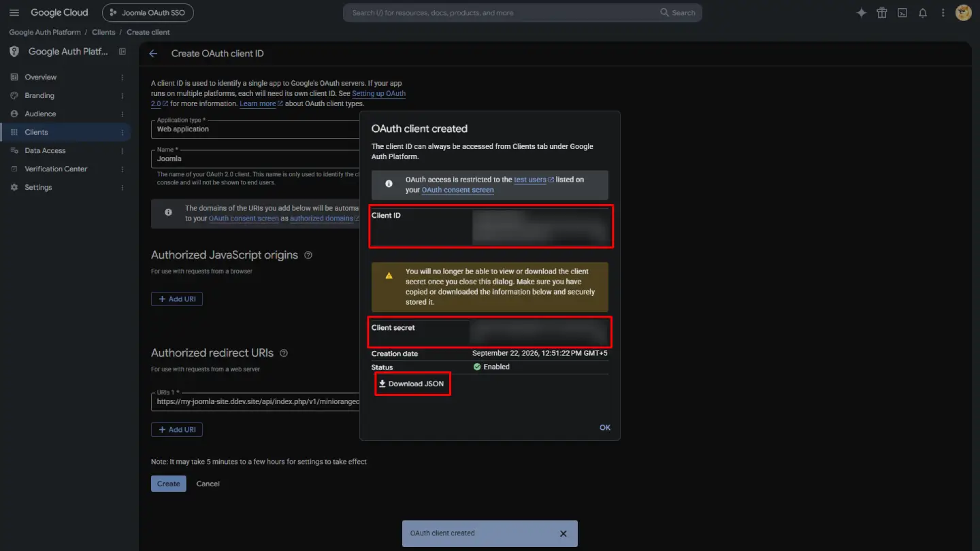Image resolution: width=980 pixels, height=551 pixels.
Task: Open the three-dot menu for Branding
Action: [122, 96]
